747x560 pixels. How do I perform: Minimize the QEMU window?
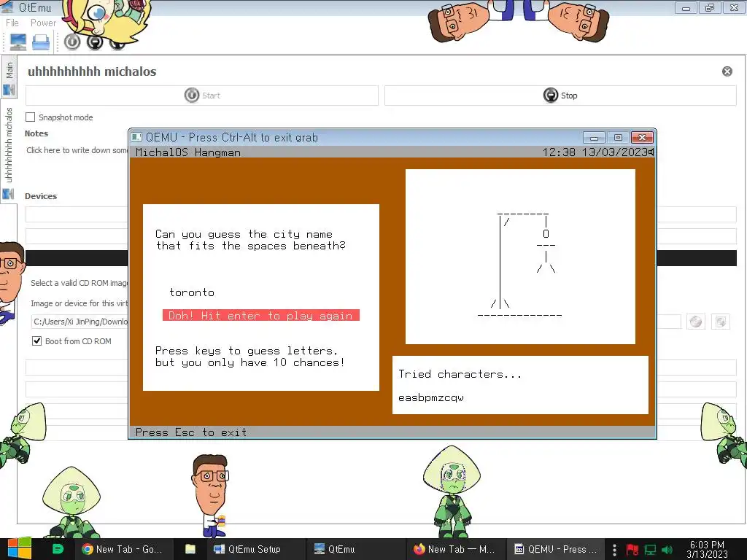click(594, 138)
